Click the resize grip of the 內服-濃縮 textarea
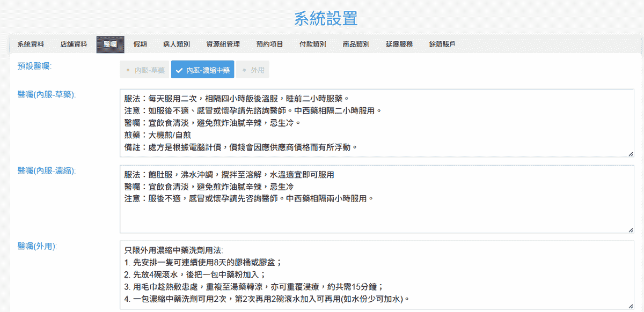This screenshot has height=312, width=644. (x=631, y=229)
